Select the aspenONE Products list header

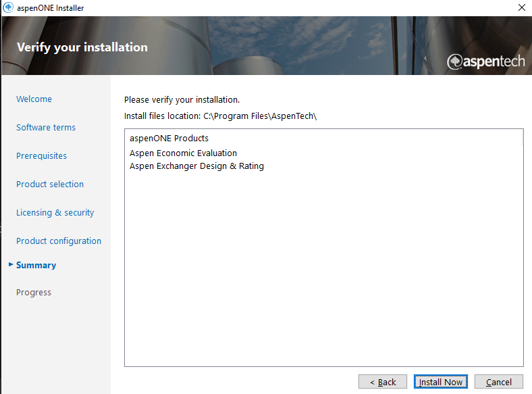point(169,139)
